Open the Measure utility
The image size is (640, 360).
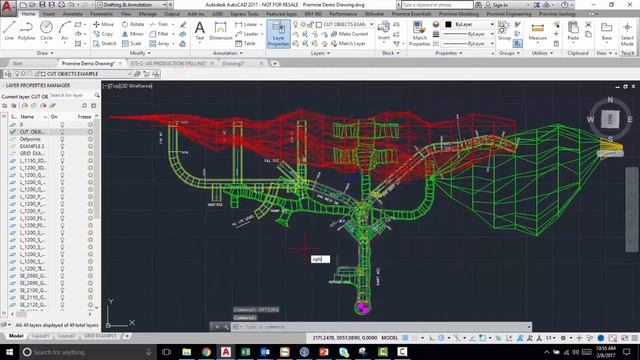[x=538, y=31]
